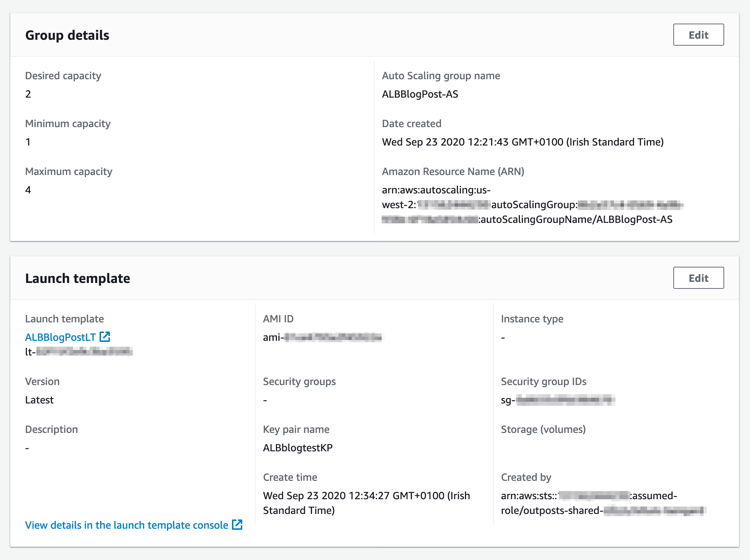Click the blurred security group ID sg- value
Image resolution: width=750 pixels, height=560 pixels.
pyautogui.click(x=558, y=400)
